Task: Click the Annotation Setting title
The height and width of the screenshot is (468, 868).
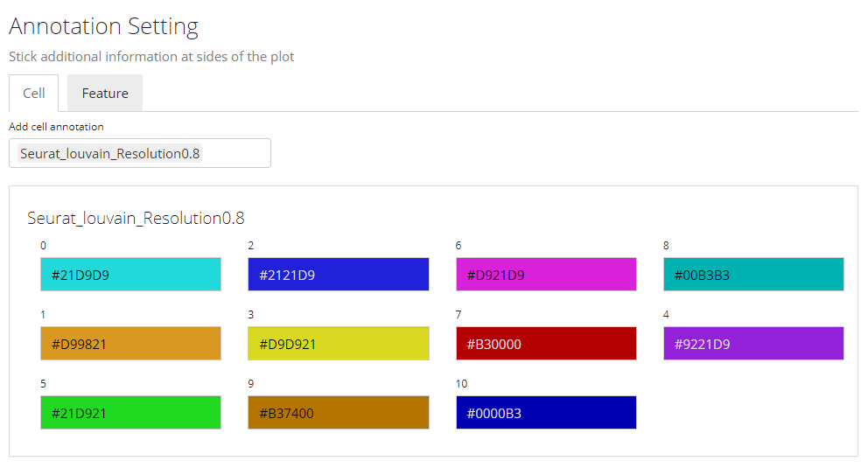Action: (x=103, y=26)
